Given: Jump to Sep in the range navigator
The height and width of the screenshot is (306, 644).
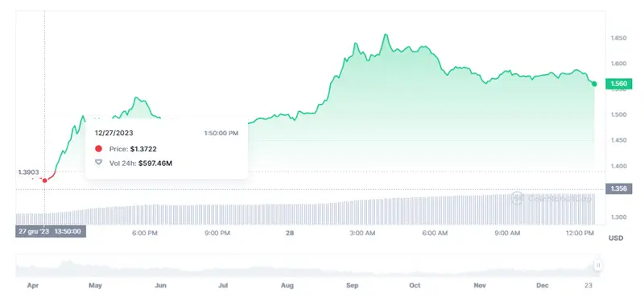Looking at the screenshot, I should click(x=353, y=285).
